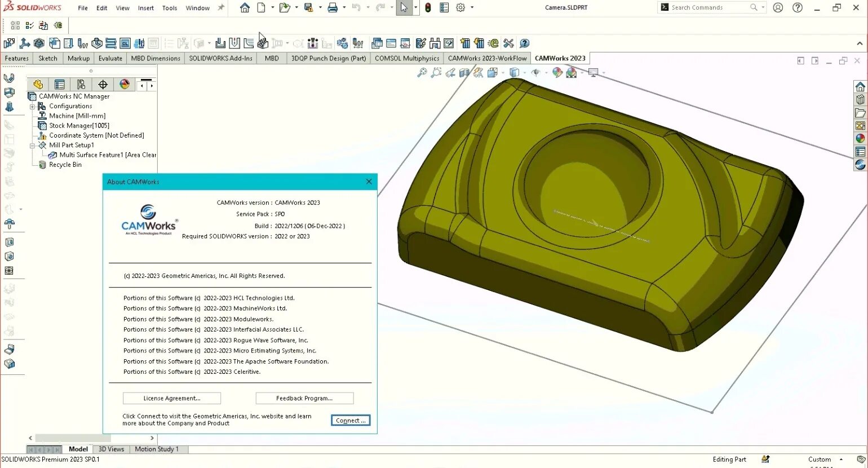Screen dimensions: 868x468
Task: Click the CL toolpath icon
Action: [125, 43]
